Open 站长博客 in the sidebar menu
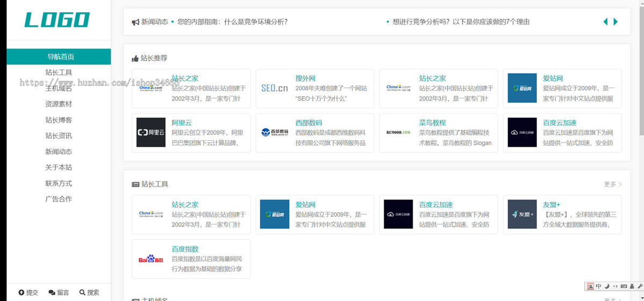Viewport: 644px width, 301px height. [x=58, y=120]
